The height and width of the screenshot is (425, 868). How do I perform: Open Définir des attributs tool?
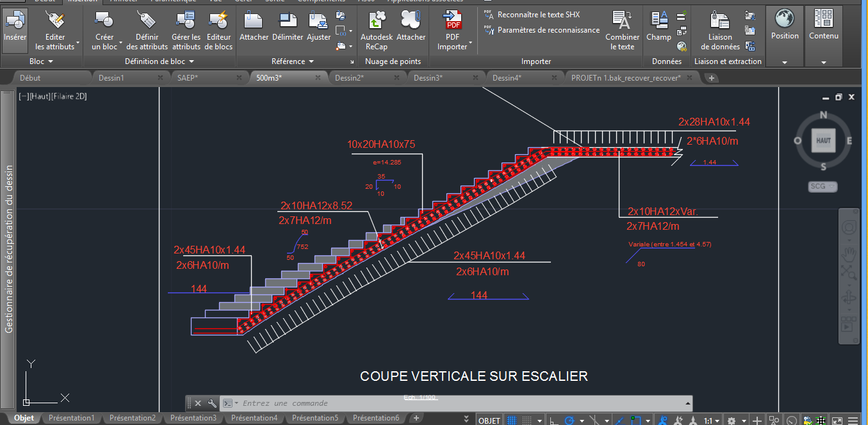pyautogui.click(x=147, y=29)
